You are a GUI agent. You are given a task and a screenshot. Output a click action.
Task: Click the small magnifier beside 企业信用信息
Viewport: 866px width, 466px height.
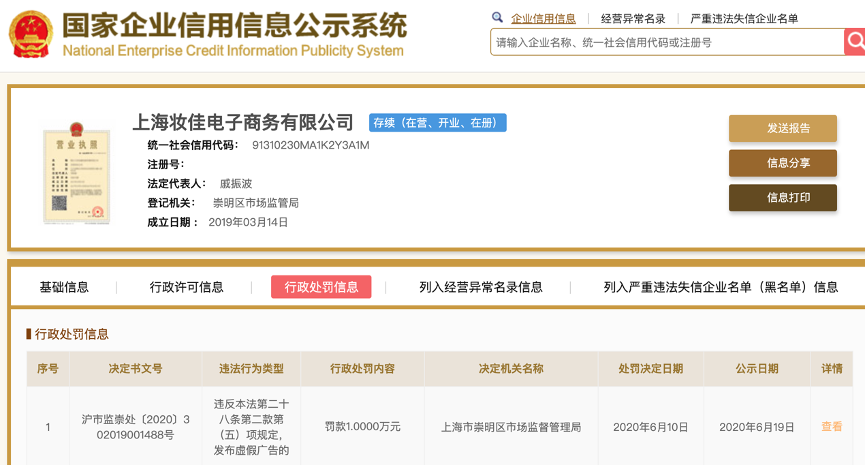(x=497, y=18)
